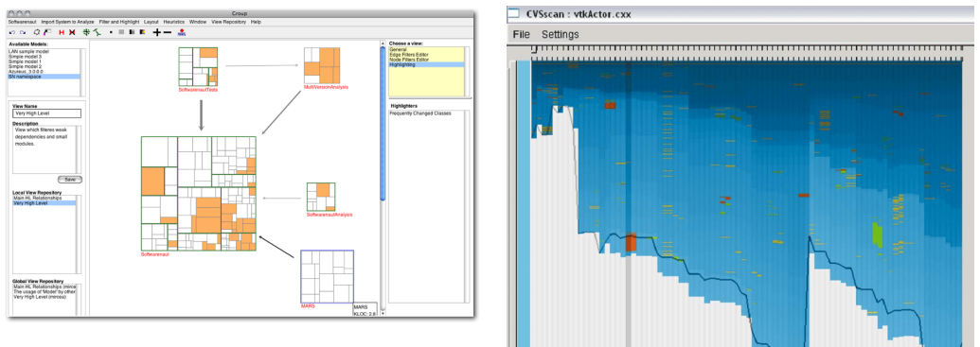
Task: Select 'SN namespace' in Available Models
Action: click(x=43, y=77)
